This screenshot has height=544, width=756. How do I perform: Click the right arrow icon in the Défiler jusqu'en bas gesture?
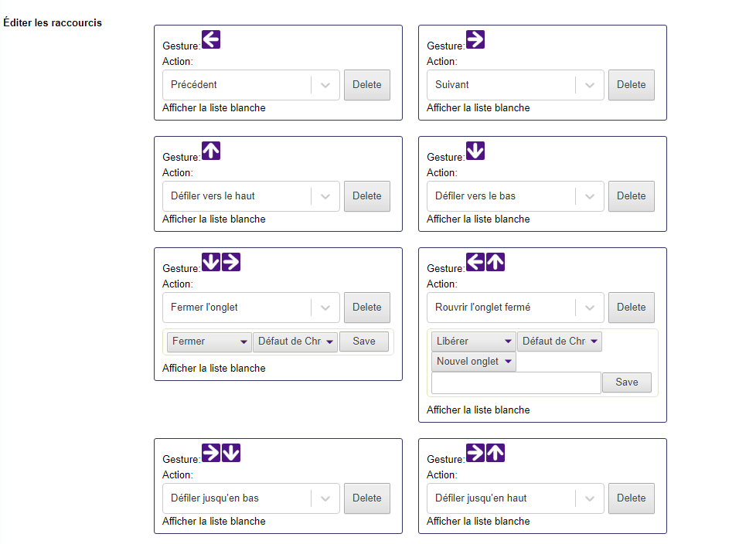click(x=211, y=453)
